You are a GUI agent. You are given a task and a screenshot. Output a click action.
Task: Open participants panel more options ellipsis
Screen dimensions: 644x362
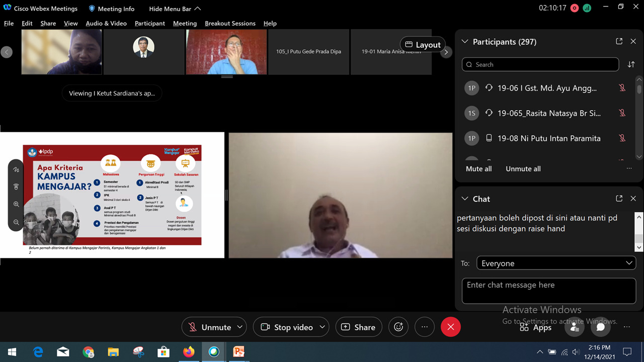point(629,168)
